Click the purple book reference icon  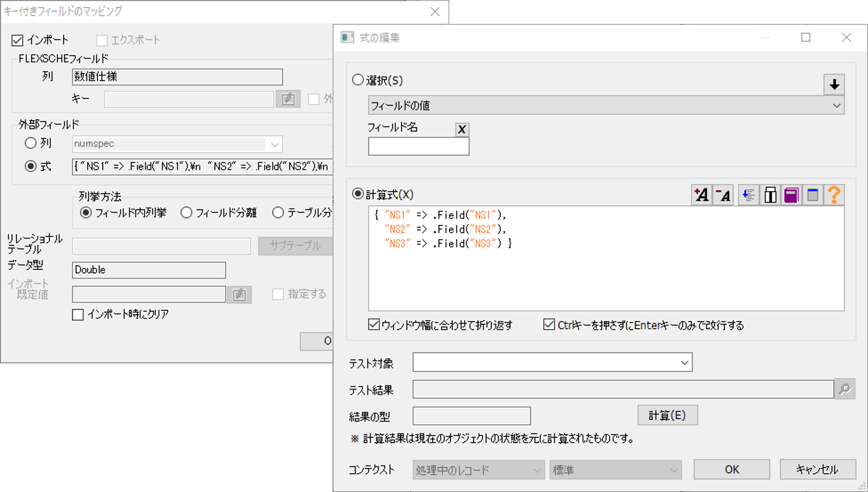pyautogui.click(x=791, y=195)
